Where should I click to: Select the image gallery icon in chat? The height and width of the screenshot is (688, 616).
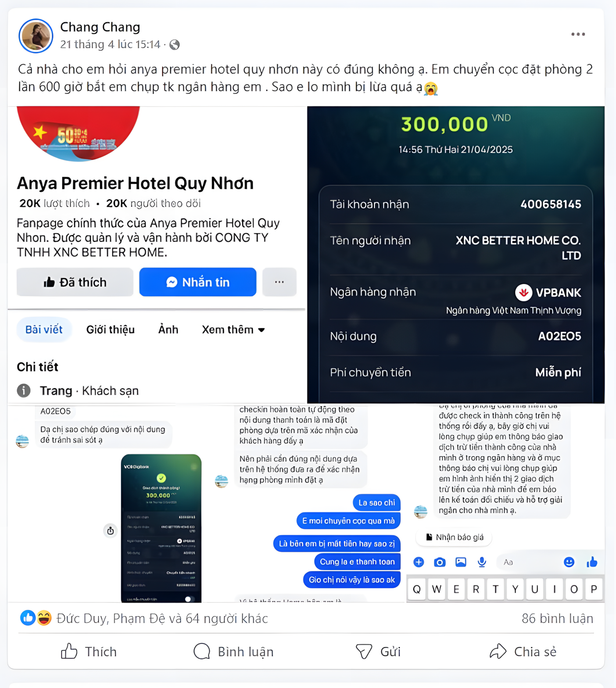coord(461,562)
